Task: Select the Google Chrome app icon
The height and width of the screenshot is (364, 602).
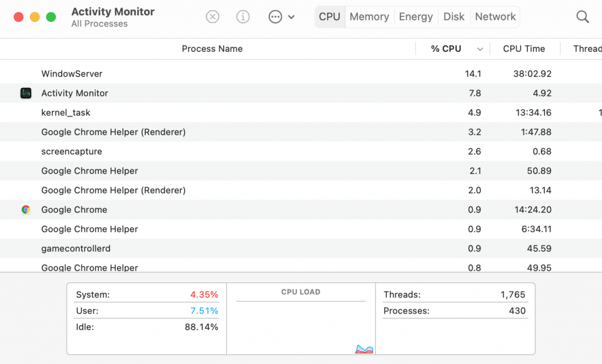Action: [x=26, y=210]
